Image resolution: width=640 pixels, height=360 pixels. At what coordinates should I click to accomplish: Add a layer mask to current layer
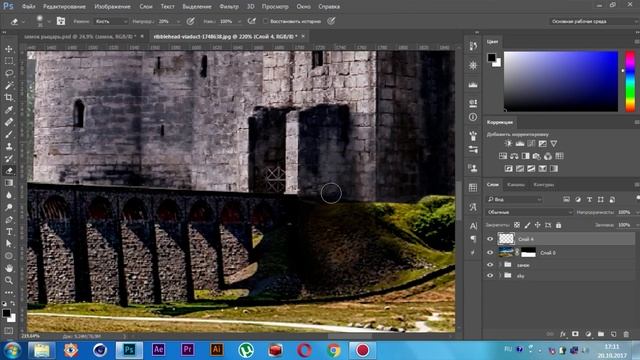tap(575, 334)
